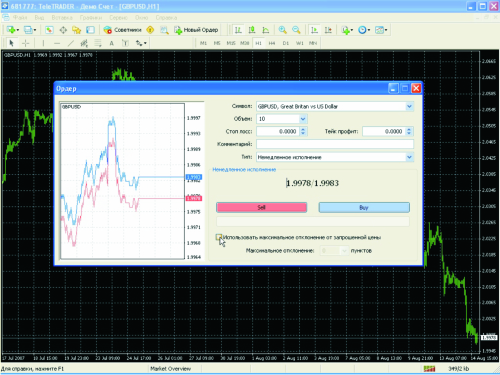Image resolution: width=500 pixels, height=375 pixels.
Task: Expand the Тип execution type dropdown
Action: click(x=409, y=157)
